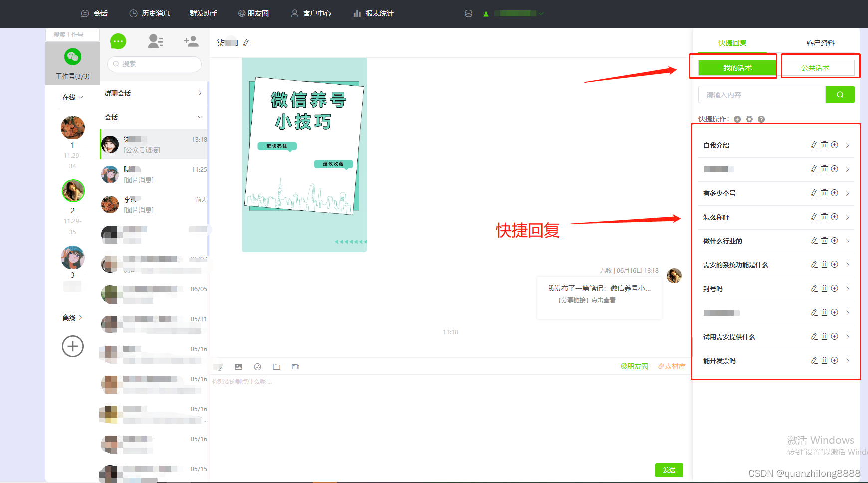Click the quick operation help question icon
This screenshot has height=483, width=868.
[x=761, y=119]
